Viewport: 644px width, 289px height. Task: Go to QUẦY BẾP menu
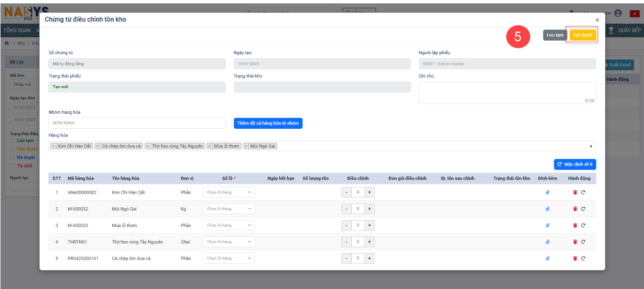629,30
